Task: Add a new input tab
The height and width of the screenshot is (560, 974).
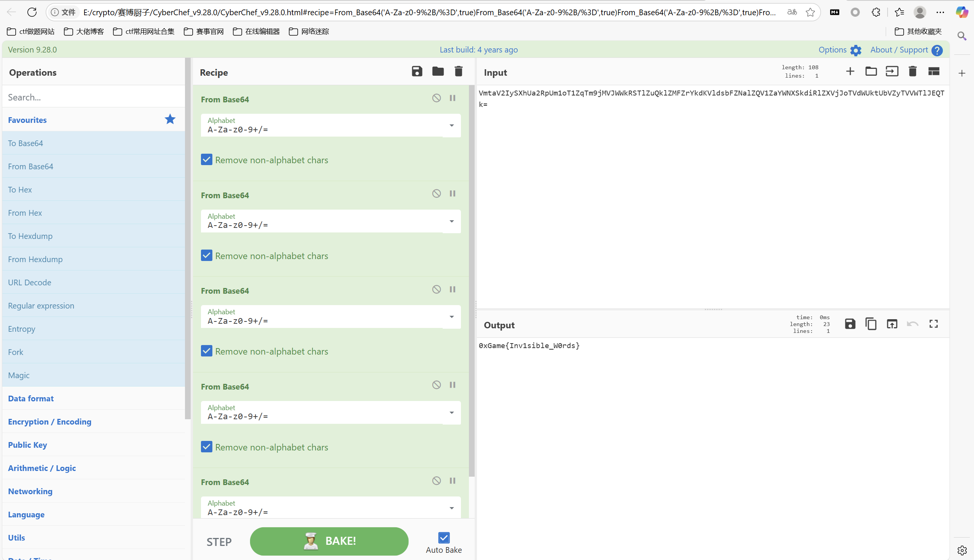Action: [x=850, y=72]
